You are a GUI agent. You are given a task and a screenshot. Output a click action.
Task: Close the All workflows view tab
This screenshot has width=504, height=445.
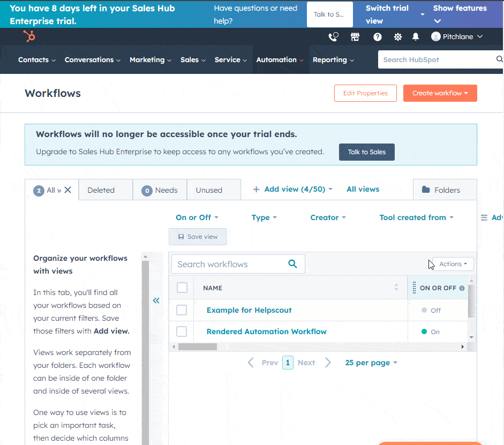coord(68,190)
